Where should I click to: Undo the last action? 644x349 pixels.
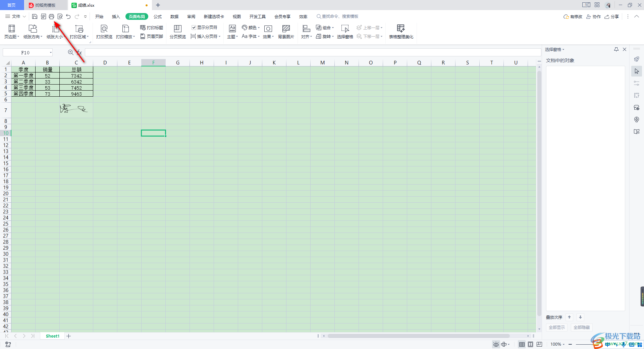coord(68,16)
